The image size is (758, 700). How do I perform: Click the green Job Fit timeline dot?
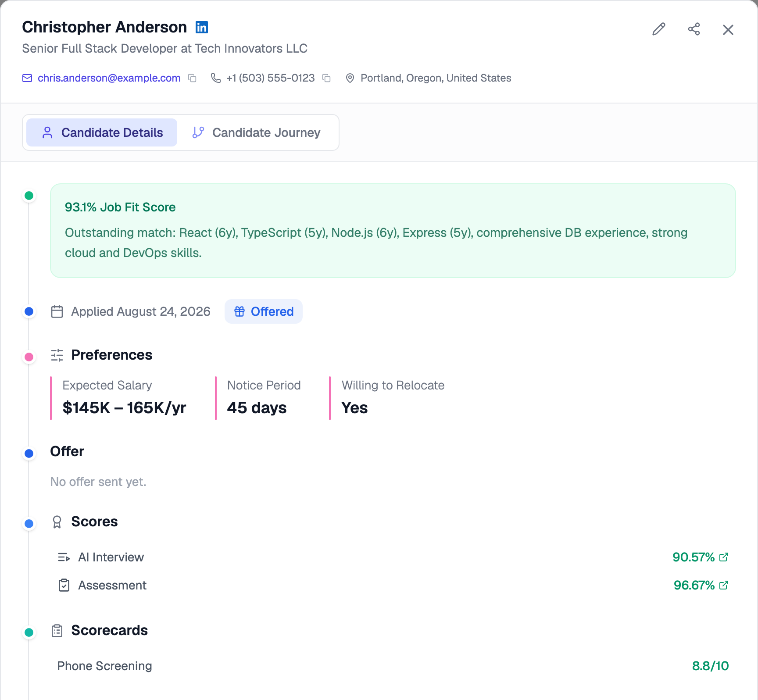(x=29, y=196)
